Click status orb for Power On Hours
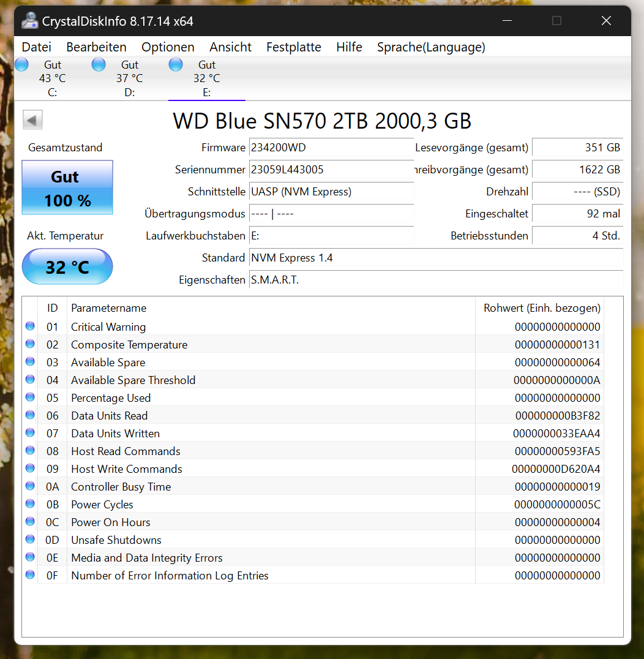This screenshot has width=644, height=659. (30, 521)
